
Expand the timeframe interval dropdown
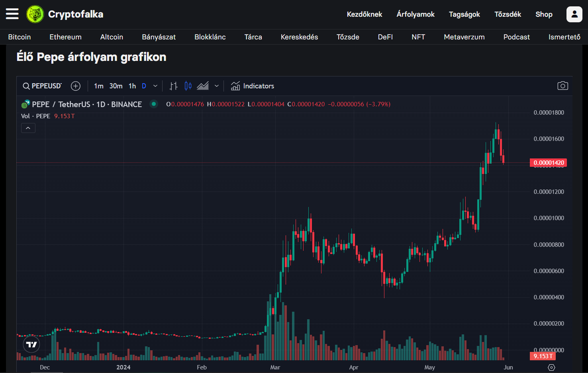pos(155,86)
